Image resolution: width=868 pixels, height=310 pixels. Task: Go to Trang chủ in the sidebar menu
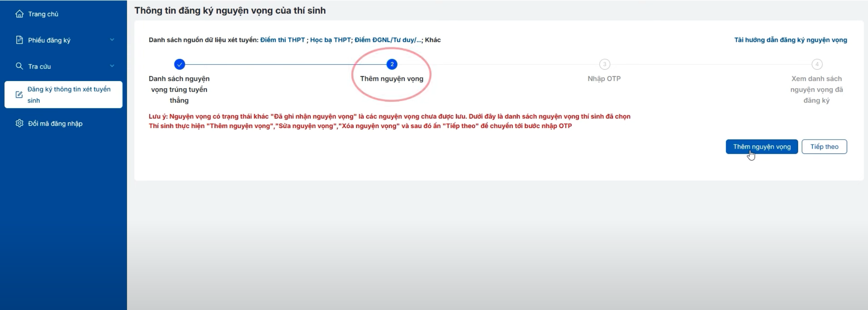point(43,14)
